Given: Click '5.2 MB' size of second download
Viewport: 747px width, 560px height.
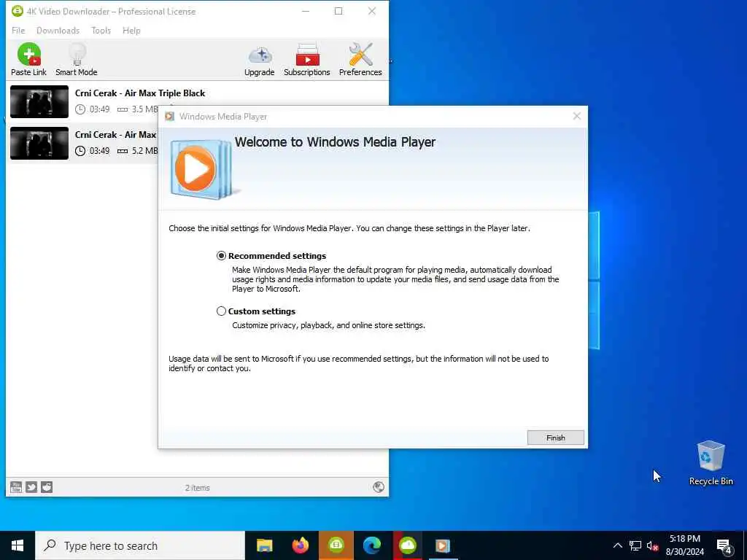Looking at the screenshot, I should [x=144, y=151].
